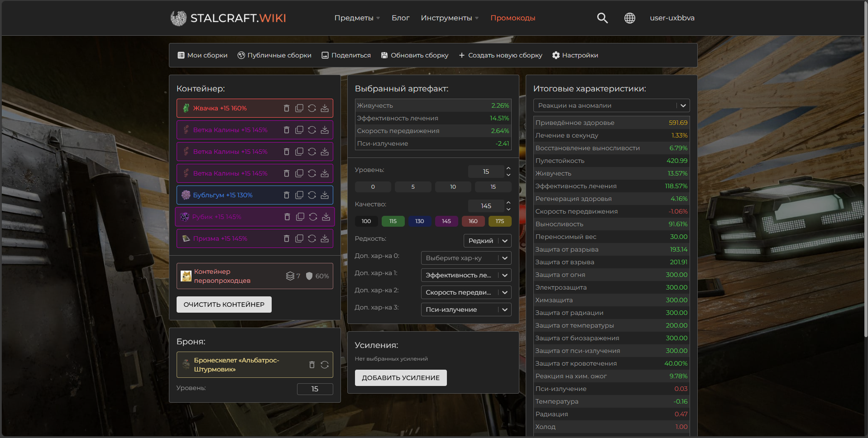The width and height of the screenshot is (868, 438).
Task: Save the Рубик +15 145% artifact
Action: tap(326, 217)
